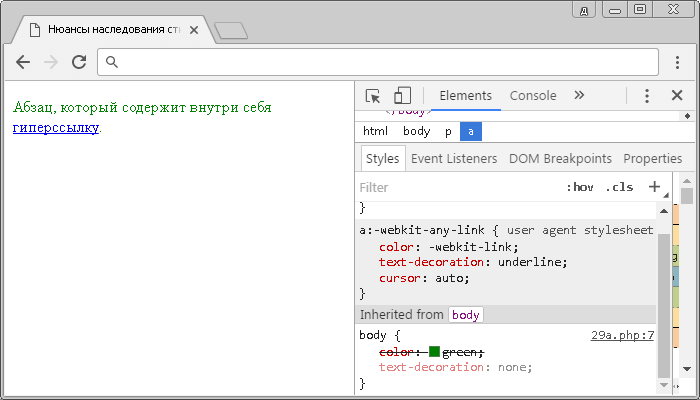
Task: Click the cursor: auto declaration
Action: coord(424,278)
